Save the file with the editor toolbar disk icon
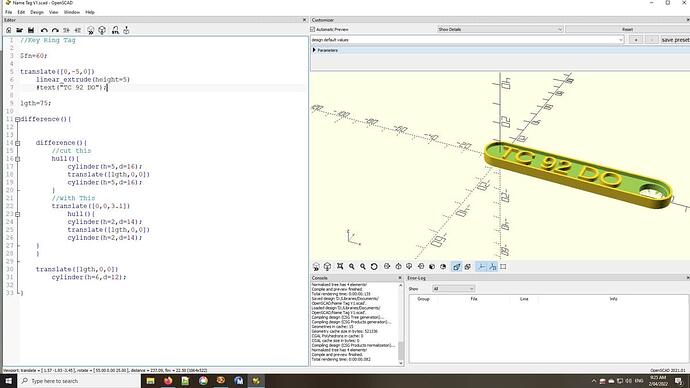 [x=31, y=30]
